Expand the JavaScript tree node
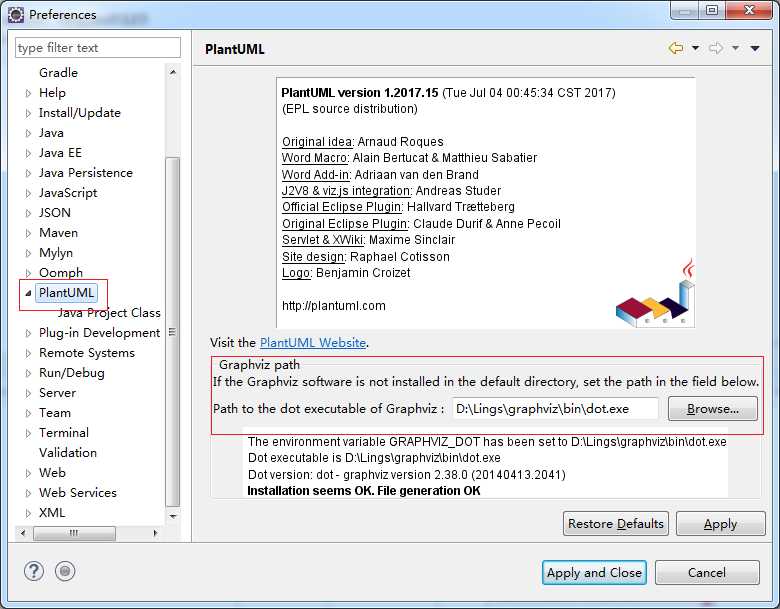The image size is (780, 609). pos(28,193)
